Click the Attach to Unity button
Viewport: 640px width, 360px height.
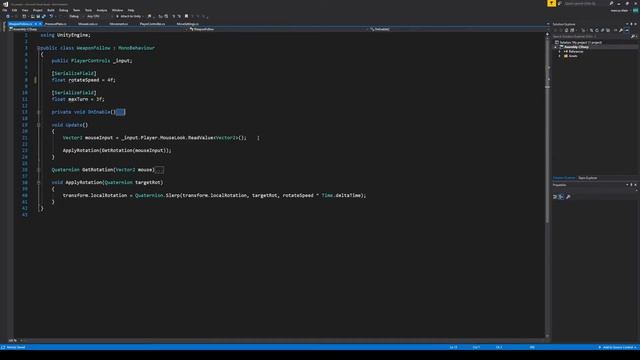click(x=129, y=16)
